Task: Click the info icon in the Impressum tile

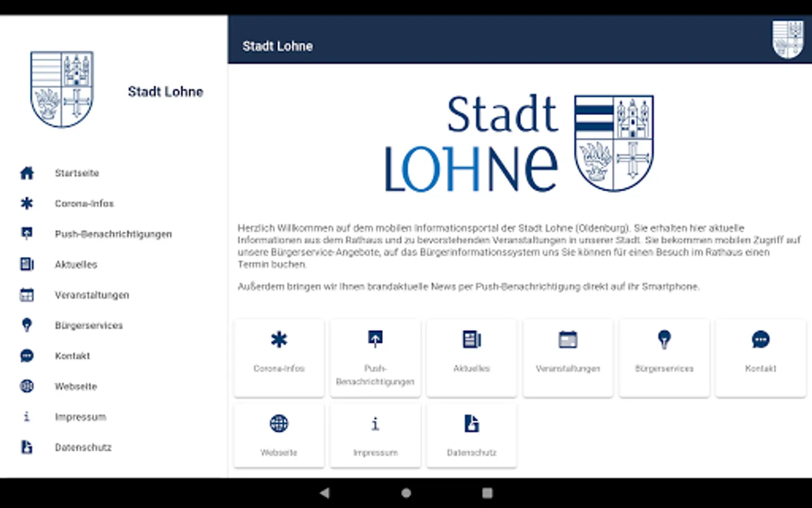Action: coord(376,423)
